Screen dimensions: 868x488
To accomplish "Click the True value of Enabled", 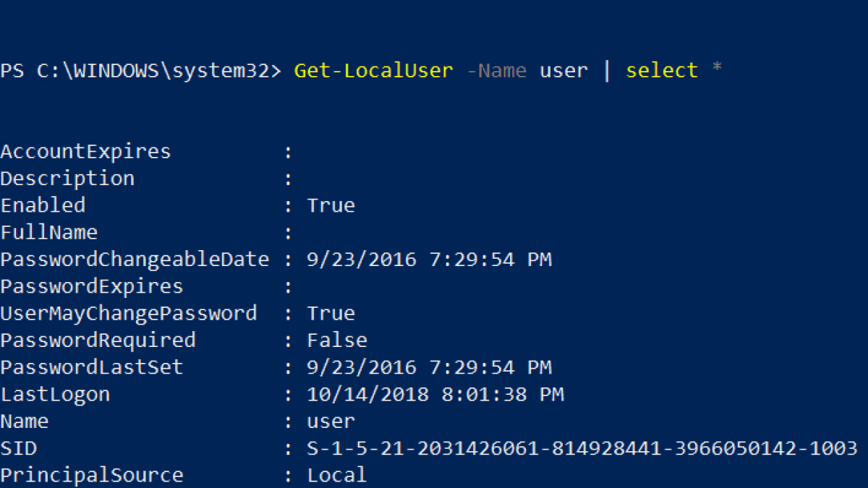I will [331, 205].
